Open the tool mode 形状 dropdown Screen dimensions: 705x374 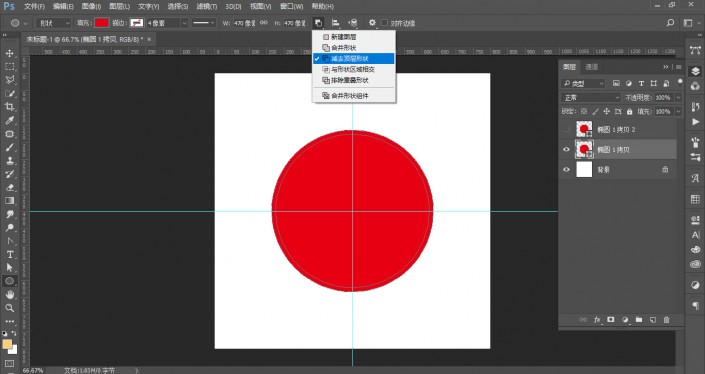click(54, 23)
